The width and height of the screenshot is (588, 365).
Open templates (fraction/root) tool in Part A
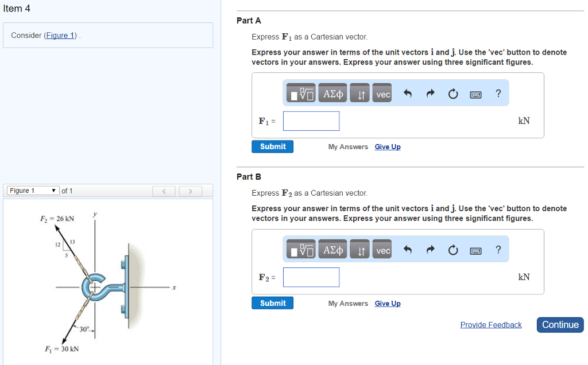pos(301,94)
